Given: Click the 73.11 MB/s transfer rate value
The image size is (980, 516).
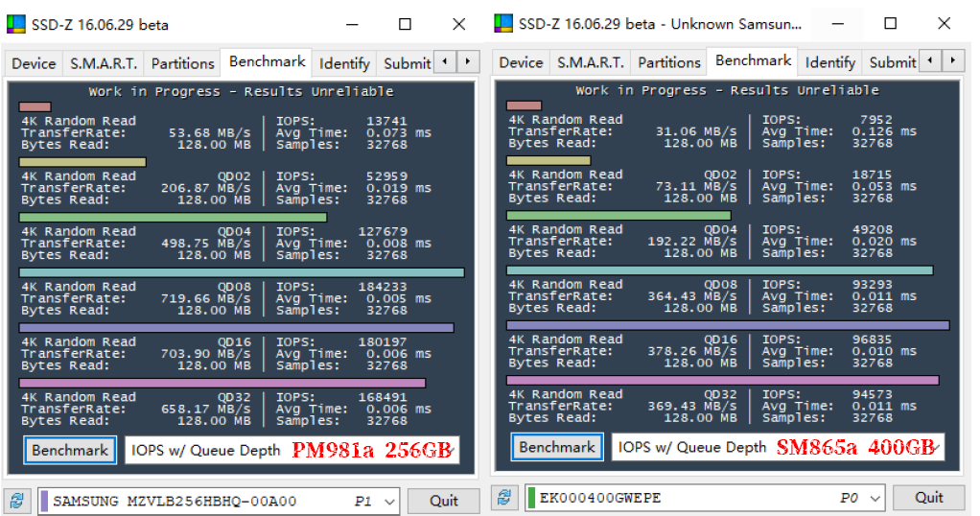Looking at the screenshot, I should tap(696, 186).
